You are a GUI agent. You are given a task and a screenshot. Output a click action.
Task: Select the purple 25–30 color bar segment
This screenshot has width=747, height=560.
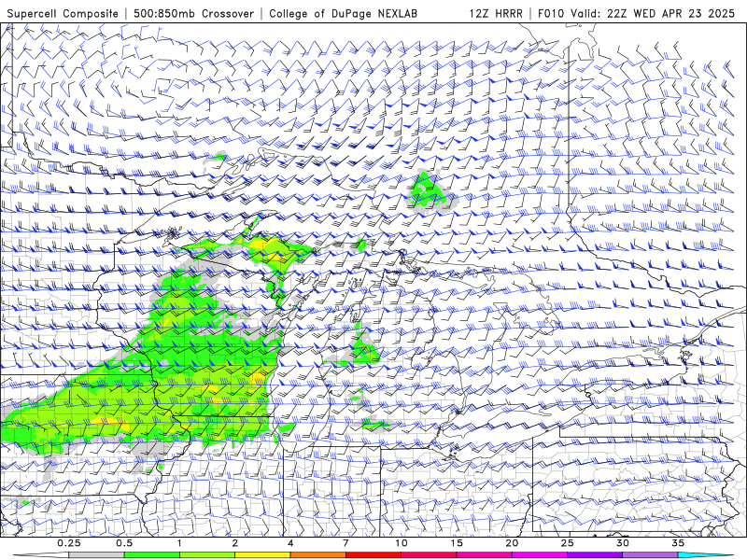pos(595,555)
